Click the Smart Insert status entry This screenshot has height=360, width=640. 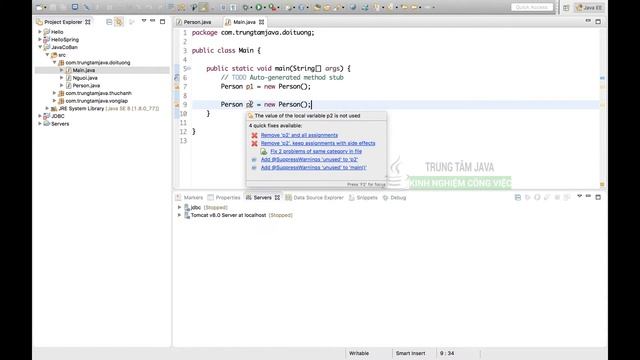(410, 353)
